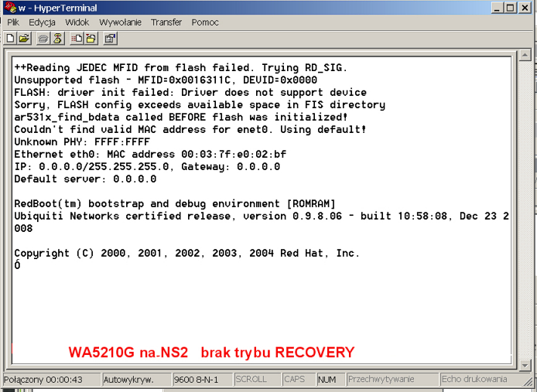Click the 'w - HyperTerminal' title text

pyautogui.click(x=57, y=8)
